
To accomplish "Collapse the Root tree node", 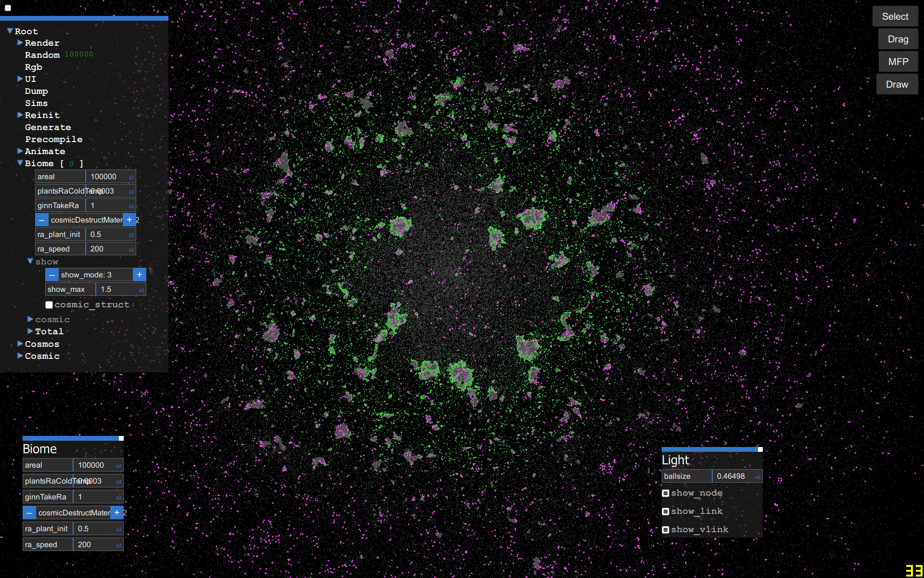I will 10,31.
